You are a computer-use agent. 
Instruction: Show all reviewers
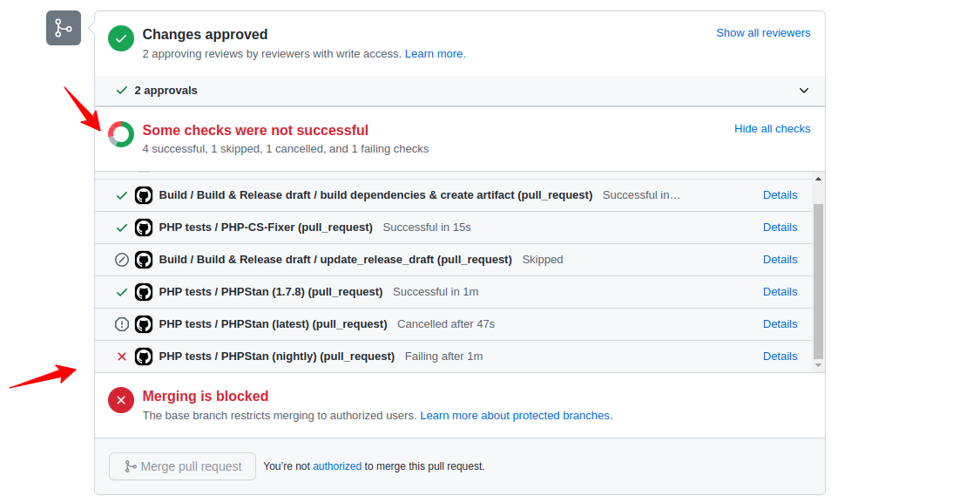tap(763, 33)
